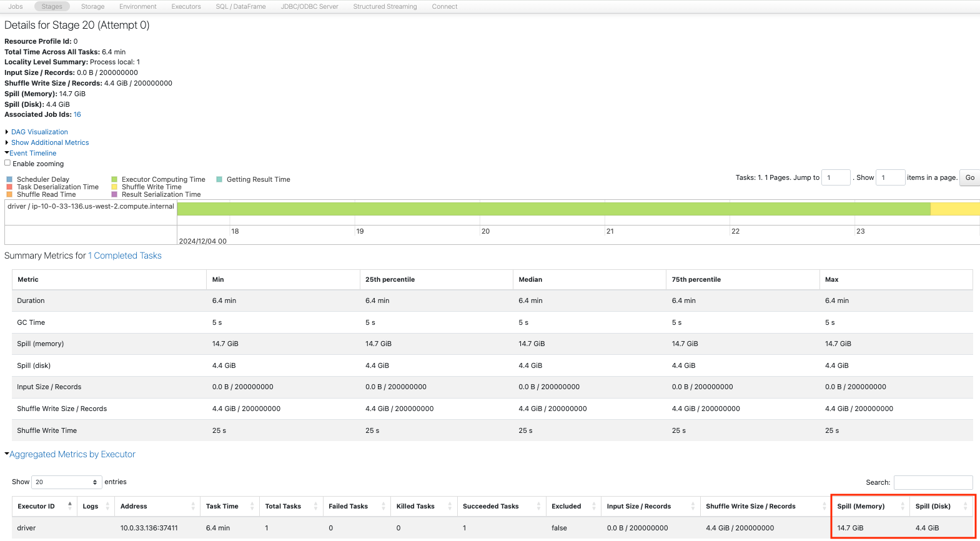Sort by Total Tasks column arrows
This screenshot has height=541, width=980.
(x=316, y=506)
